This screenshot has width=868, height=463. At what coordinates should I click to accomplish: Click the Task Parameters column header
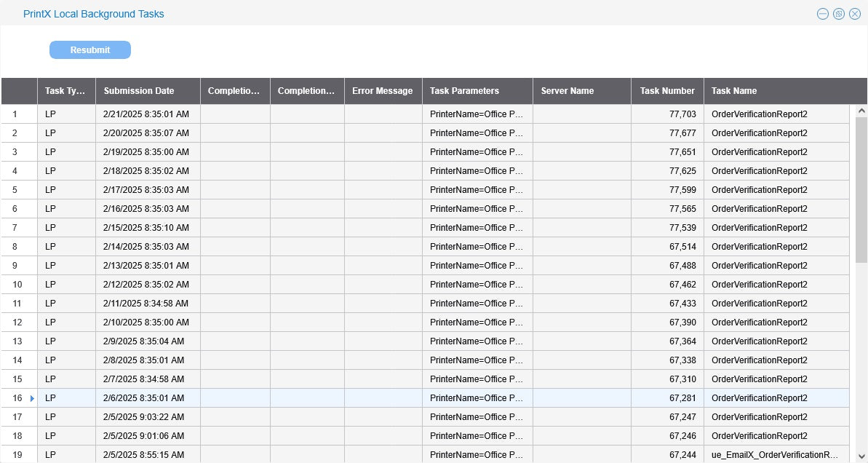[x=464, y=91]
